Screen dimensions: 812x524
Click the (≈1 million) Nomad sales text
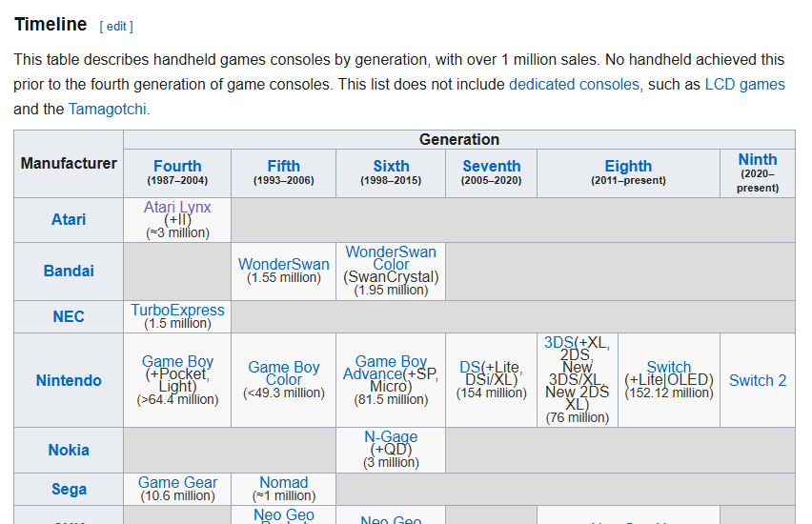tap(283, 495)
